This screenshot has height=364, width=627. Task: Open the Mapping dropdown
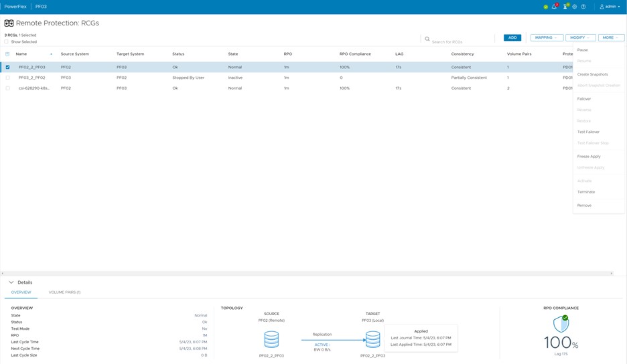tap(546, 37)
